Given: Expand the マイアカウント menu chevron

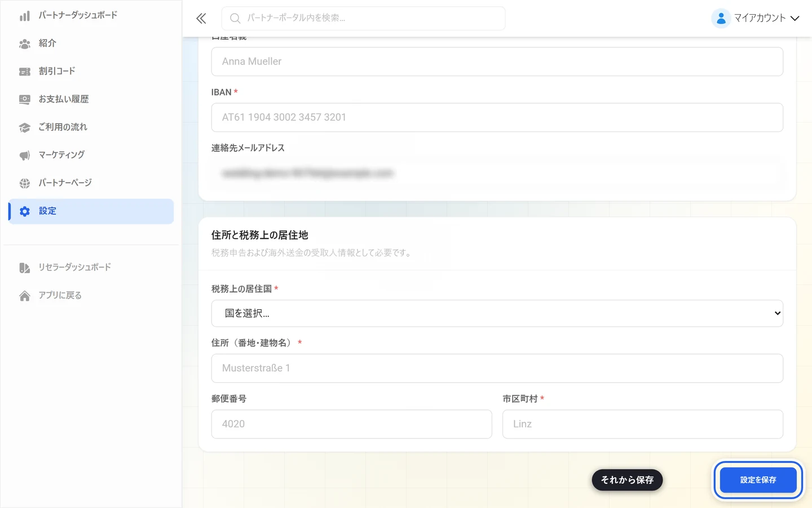Looking at the screenshot, I should 795,19.
